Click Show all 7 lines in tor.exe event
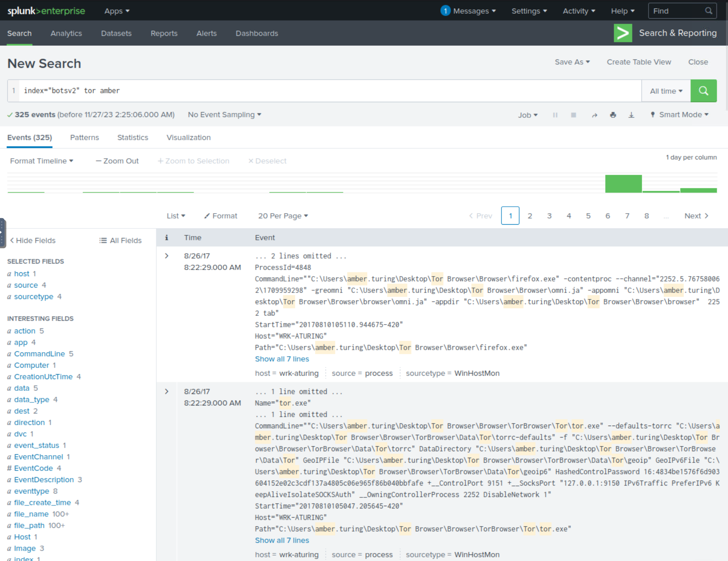This screenshot has width=728, height=561. 282,540
